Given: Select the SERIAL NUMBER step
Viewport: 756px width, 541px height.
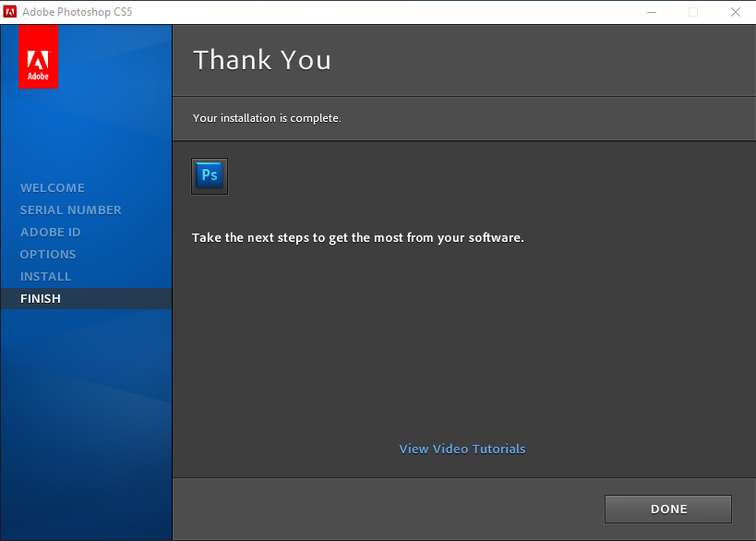Looking at the screenshot, I should (x=70, y=210).
